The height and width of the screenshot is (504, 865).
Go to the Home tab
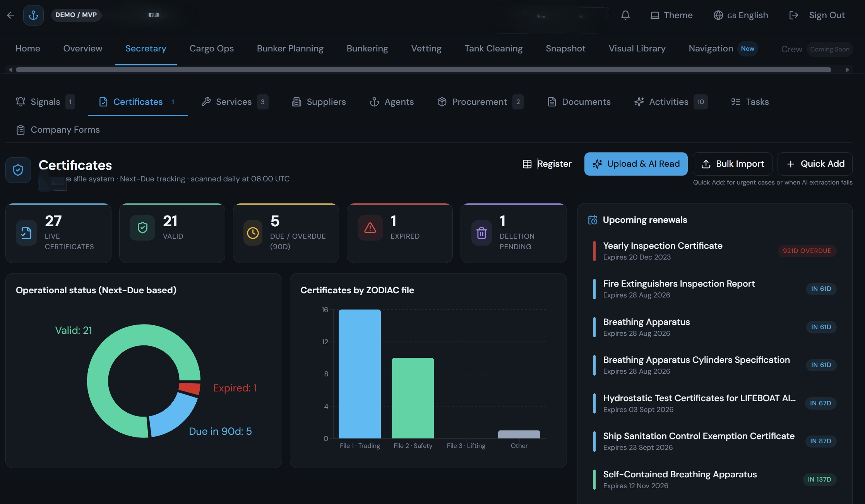[x=28, y=48]
